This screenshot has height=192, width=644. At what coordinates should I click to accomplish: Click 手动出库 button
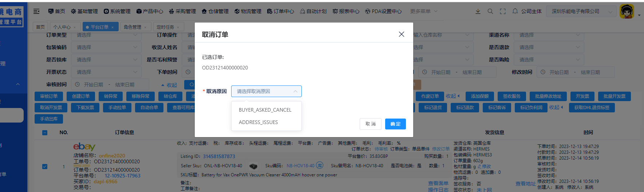tap(49, 119)
